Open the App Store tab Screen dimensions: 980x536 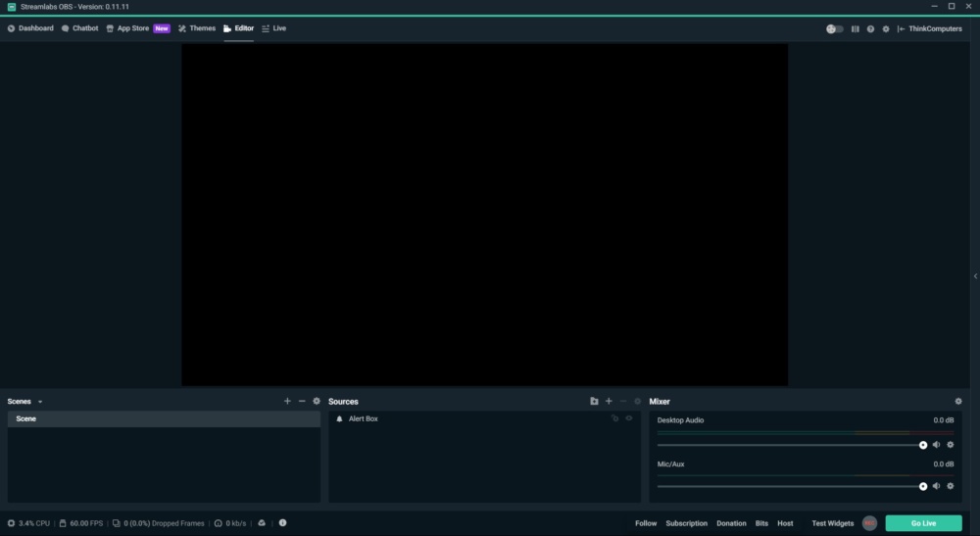tap(127, 28)
